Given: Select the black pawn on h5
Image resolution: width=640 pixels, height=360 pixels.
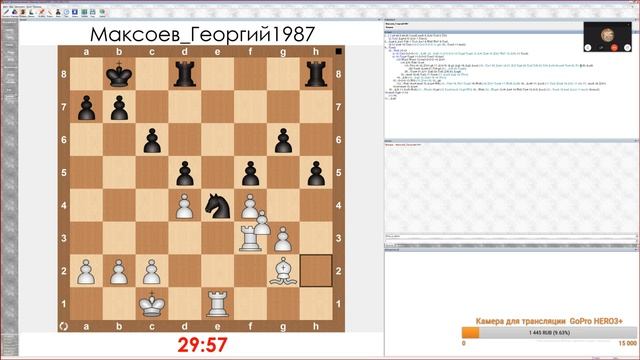Looking at the screenshot, I should [316, 173].
